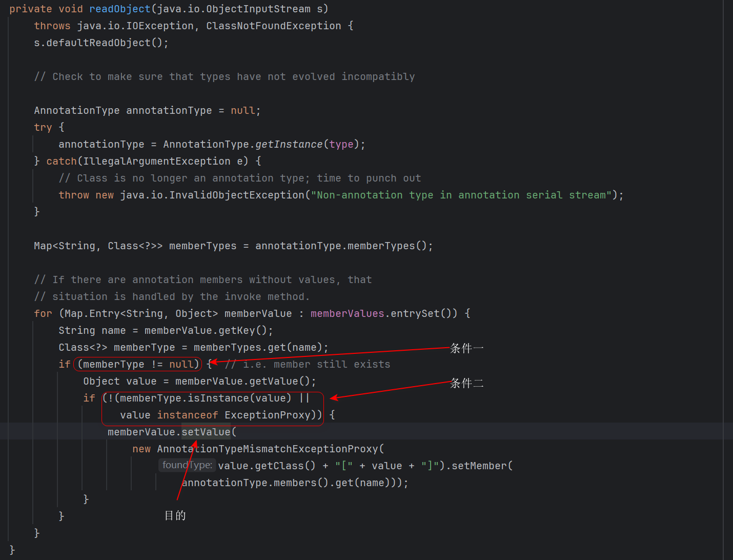The width and height of the screenshot is (733, 560).
Task: Click the foundType: inlay parameter hint
Action: pos(187,465)
